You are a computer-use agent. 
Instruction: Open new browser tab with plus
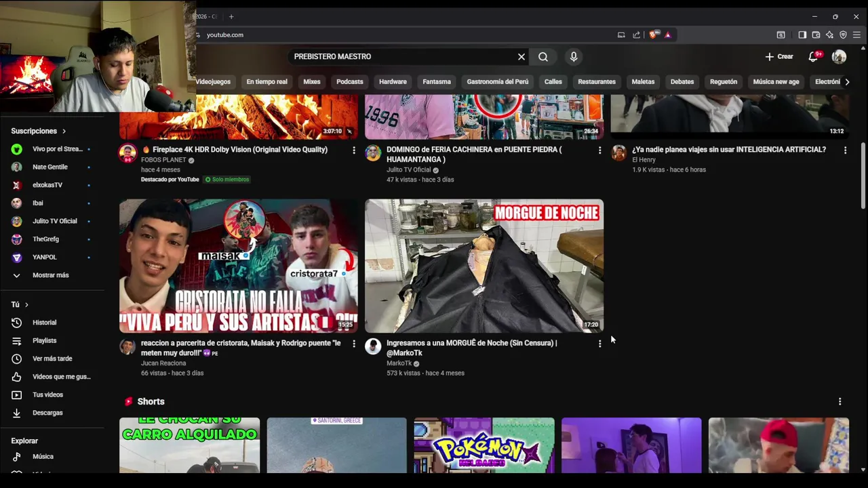pyautogui.click(x=231, y=16)
